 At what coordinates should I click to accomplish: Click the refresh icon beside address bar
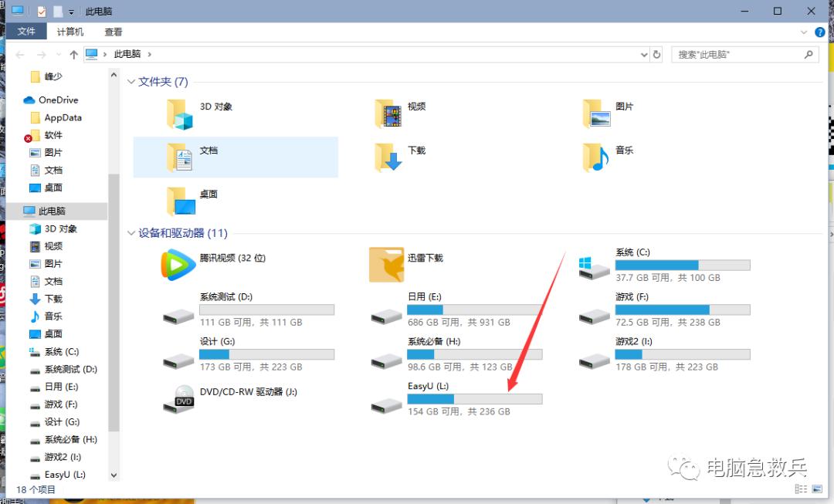click(x=656, y=54)
